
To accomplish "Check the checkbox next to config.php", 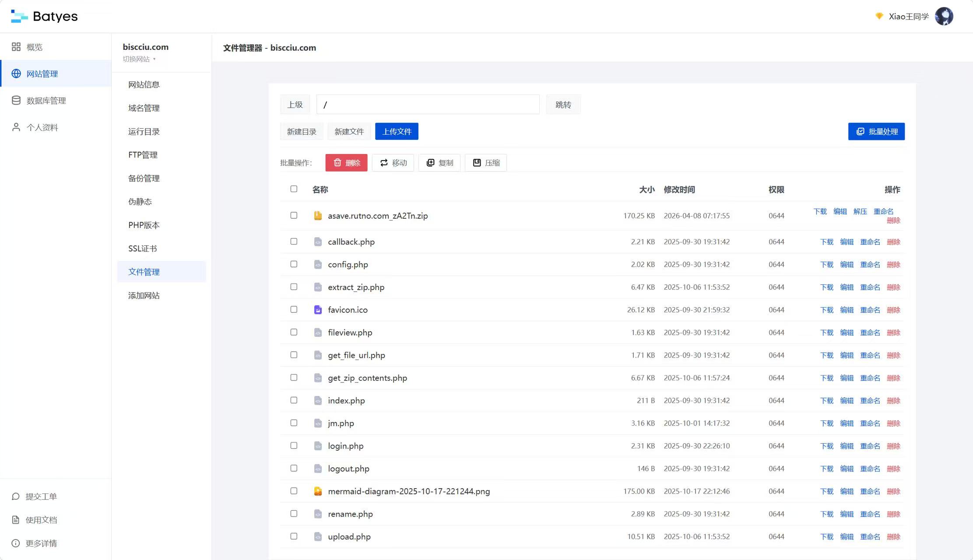I will 293,264.
